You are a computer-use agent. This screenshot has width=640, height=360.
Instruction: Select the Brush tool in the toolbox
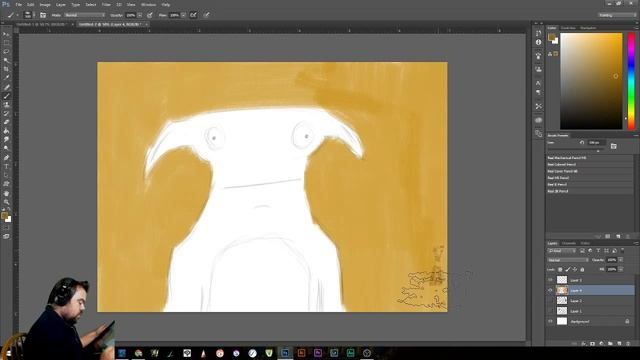[6, 96]
